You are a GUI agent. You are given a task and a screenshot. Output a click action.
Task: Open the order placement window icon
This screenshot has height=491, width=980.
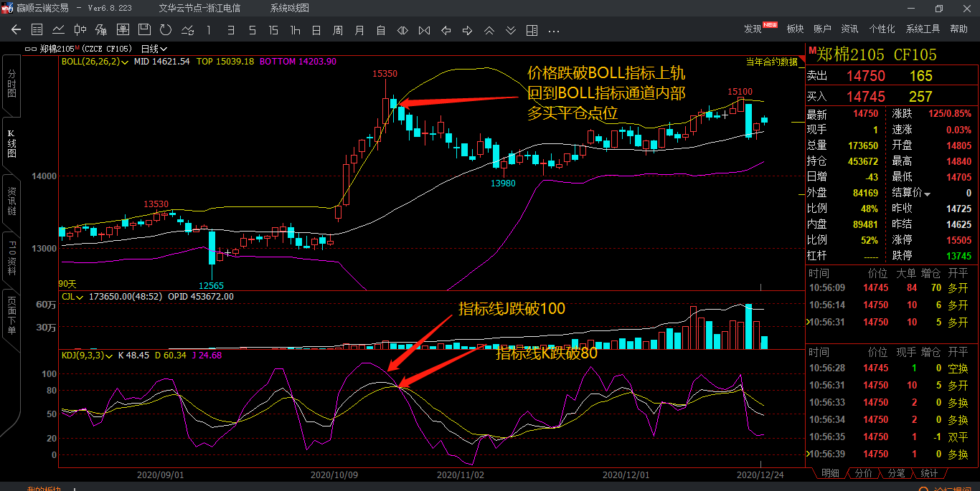123,30
